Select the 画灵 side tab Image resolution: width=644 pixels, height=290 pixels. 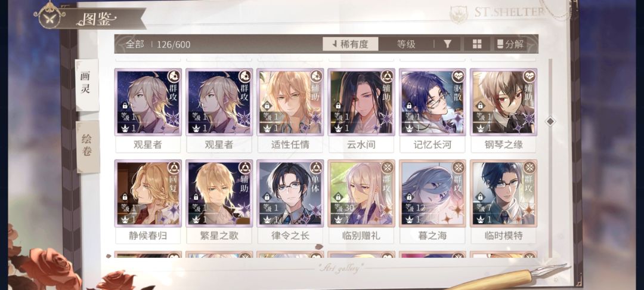(86, 85)
